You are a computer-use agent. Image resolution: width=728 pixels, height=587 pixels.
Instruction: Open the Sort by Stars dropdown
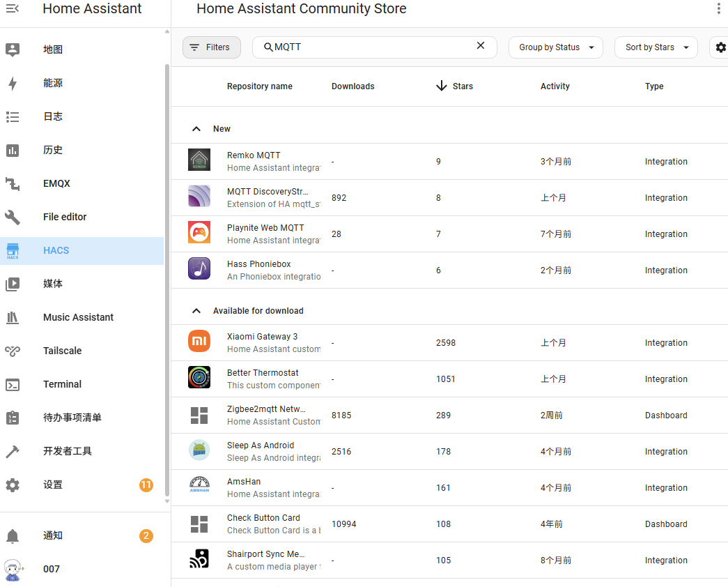tap(656, 47)
